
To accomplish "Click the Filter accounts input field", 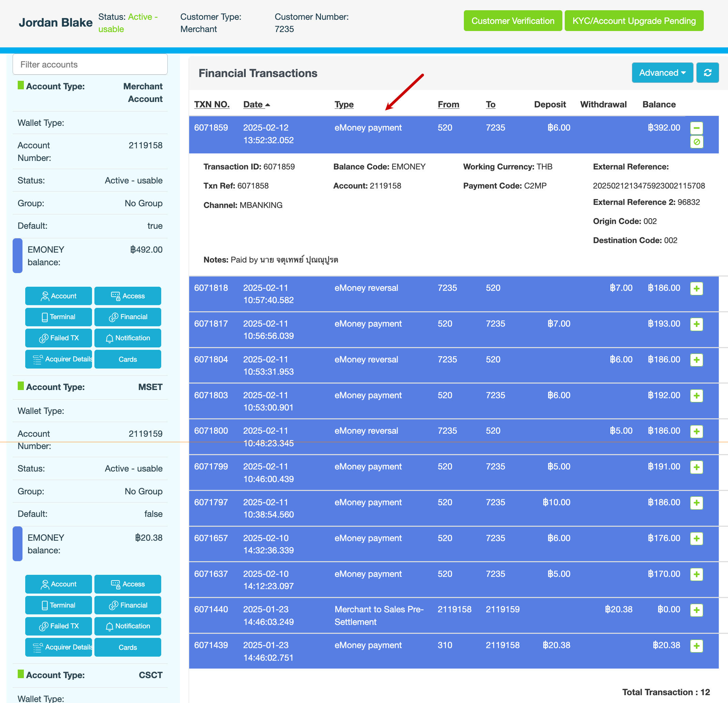I will tap(90, 65).
